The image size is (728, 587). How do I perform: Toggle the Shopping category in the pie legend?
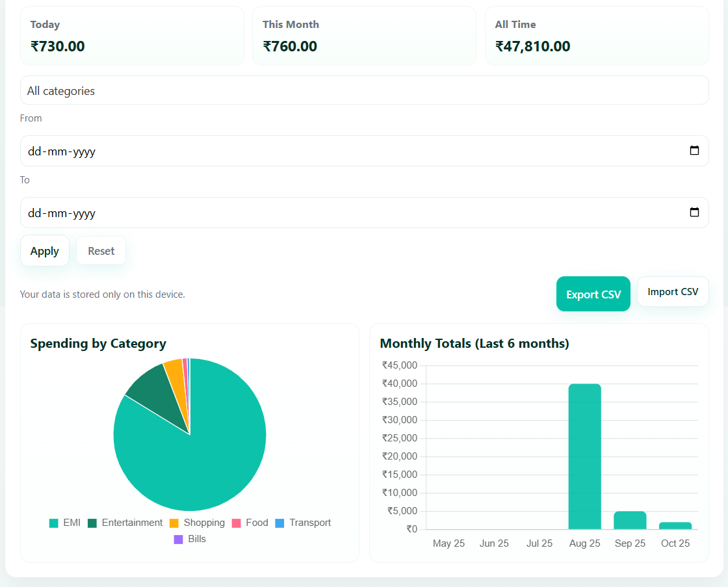(200, 523)
